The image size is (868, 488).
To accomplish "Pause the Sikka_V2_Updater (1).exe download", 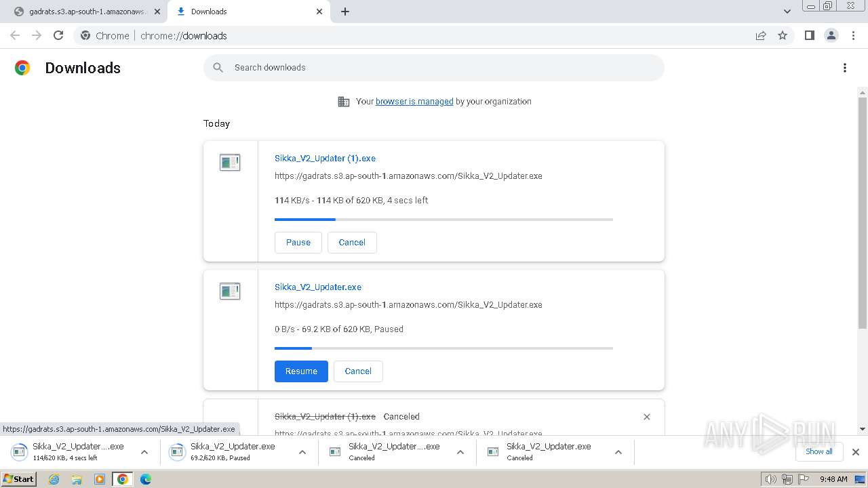I will point(298,243).
